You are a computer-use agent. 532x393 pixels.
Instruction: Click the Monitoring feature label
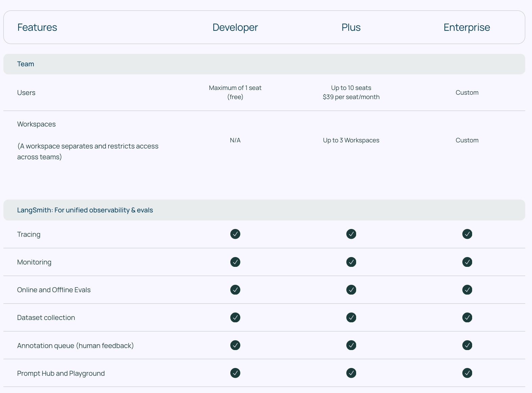click(x=34, y=262)
